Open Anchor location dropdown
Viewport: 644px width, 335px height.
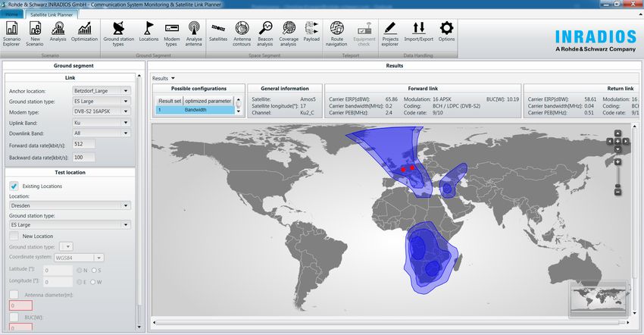(x=126, y=90)
